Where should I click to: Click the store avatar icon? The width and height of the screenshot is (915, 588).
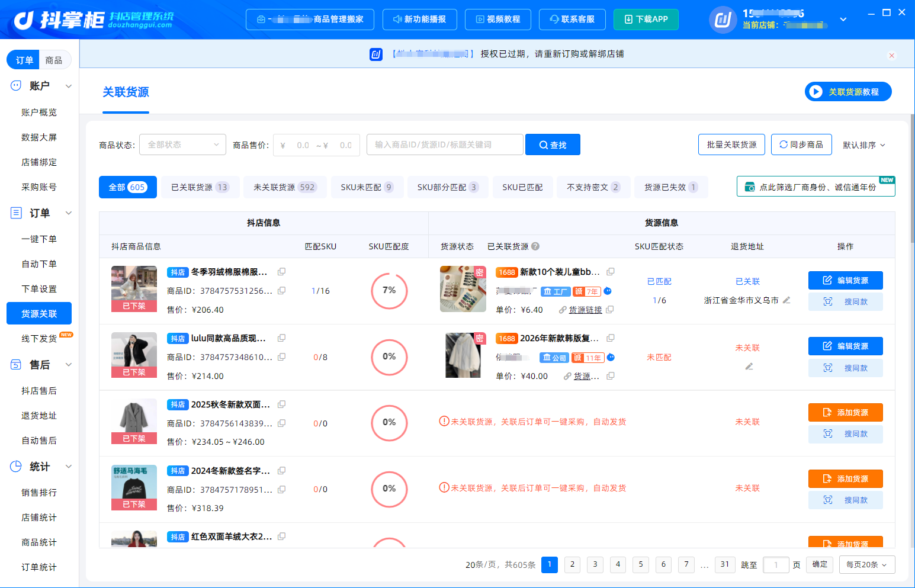tap(723, 20)
